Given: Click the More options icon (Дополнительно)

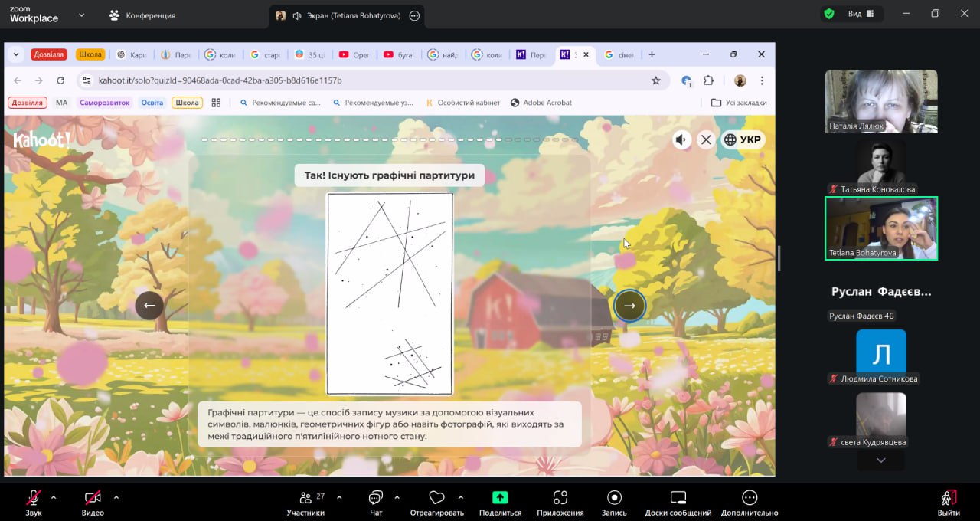Looking at the screenshot, I should (749, 497).
